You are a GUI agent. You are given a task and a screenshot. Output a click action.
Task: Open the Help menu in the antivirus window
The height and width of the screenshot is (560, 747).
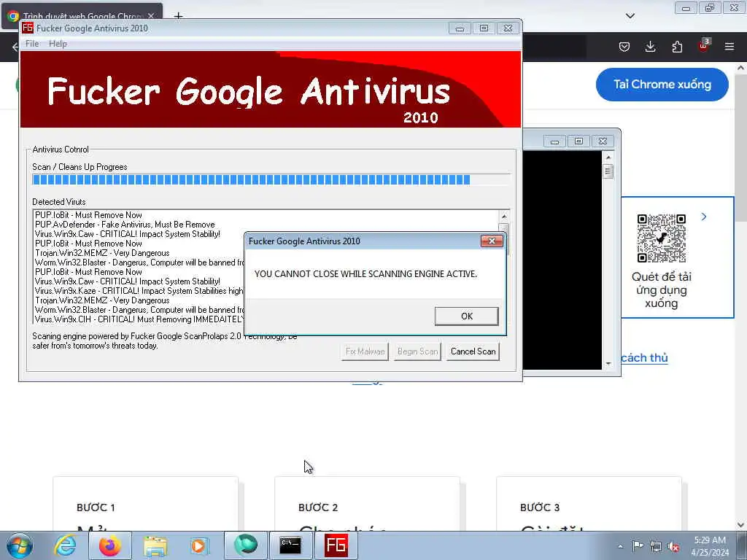(x=58, y=44)
